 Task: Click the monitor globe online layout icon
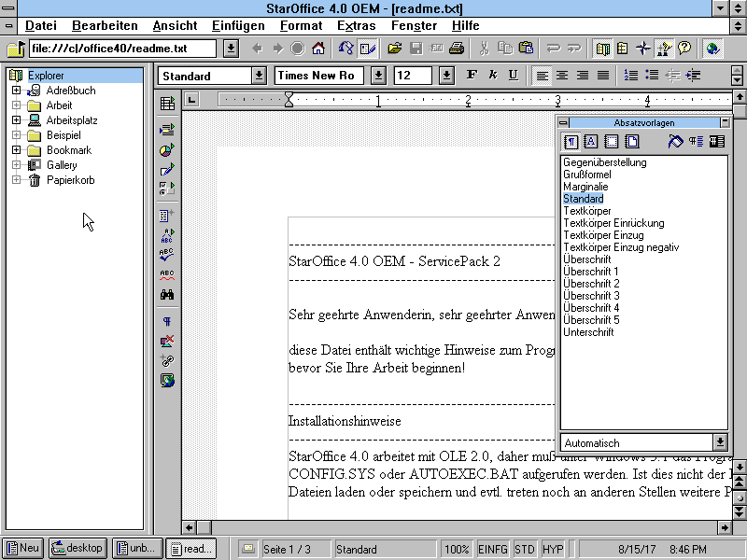coord(167,381)
